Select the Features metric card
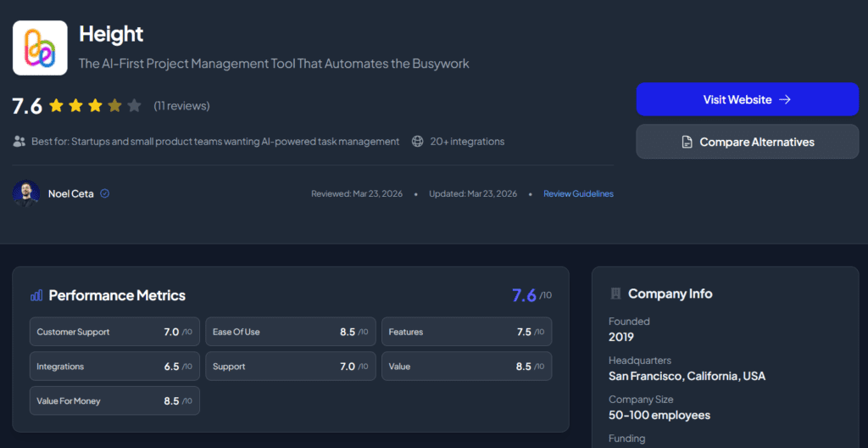868x448 pixels. tap(467, 332)
